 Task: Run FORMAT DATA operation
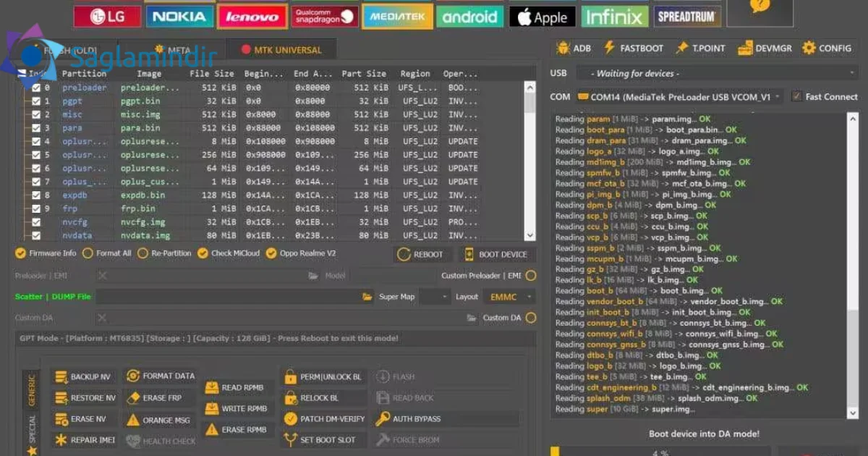160,376
